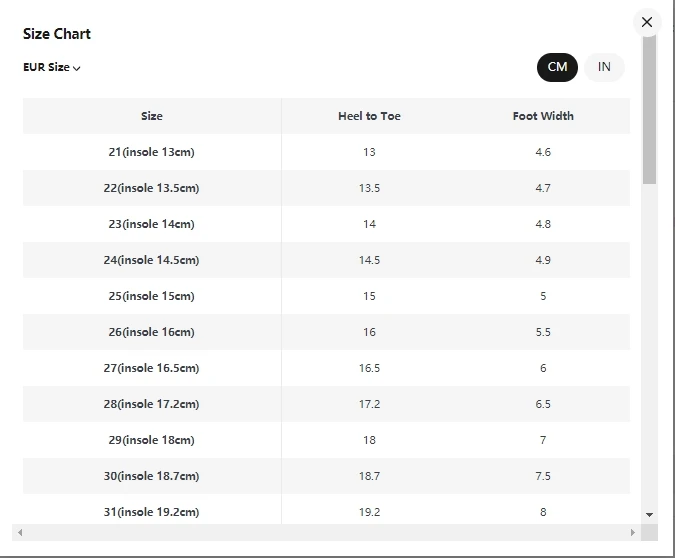Select the 24(insole 14.5cm) size row
The width and height of the screenshot is (675, 558).
click(x=152, y=260)
